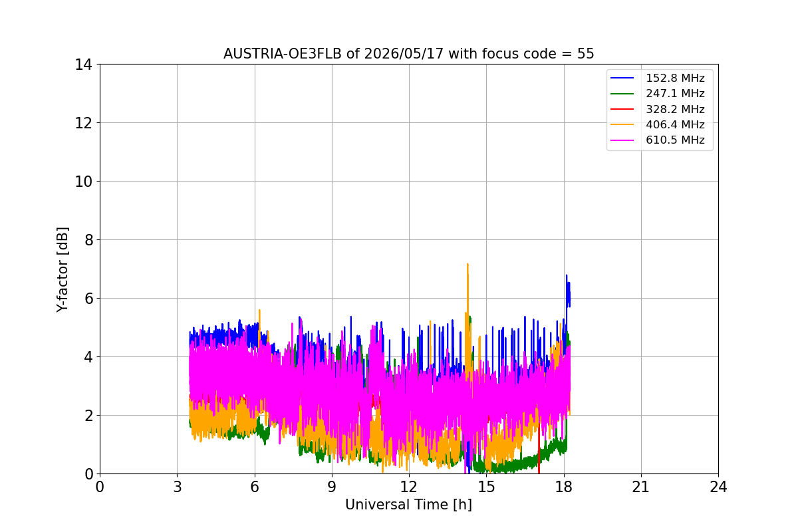Click the orange 406.4 MHz legend line
This screenshot has width=798, height=532.
pyautogui.click(x=622, y=124)
